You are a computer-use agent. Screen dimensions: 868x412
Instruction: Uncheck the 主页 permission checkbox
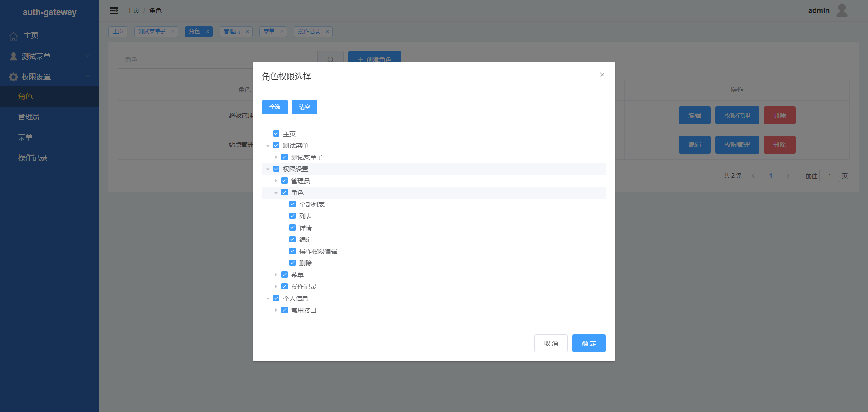click(276, 133)
